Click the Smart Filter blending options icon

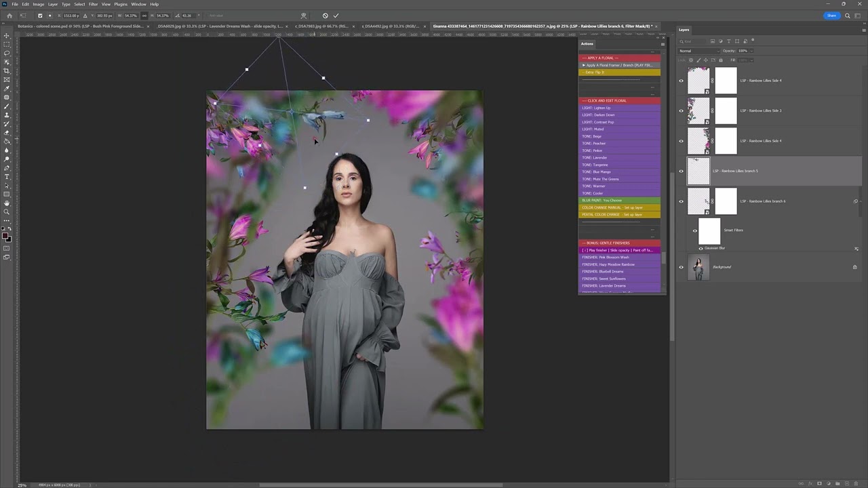[x=856, y=249]
